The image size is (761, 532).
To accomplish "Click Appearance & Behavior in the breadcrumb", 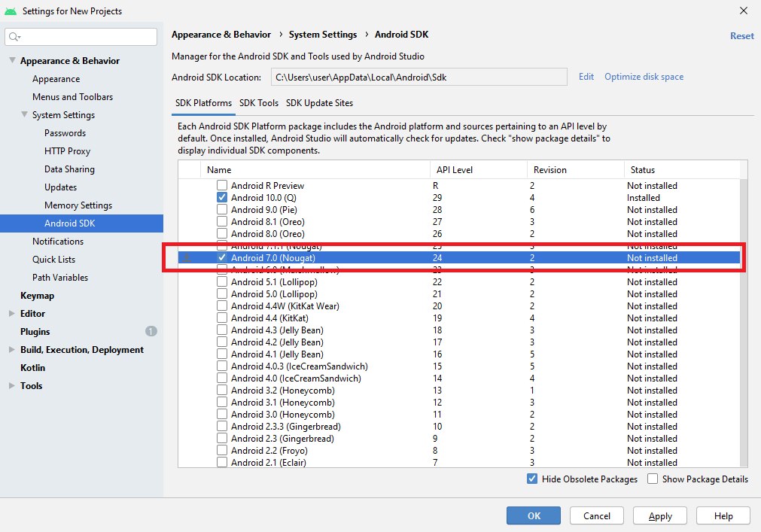I will (221, 35).
